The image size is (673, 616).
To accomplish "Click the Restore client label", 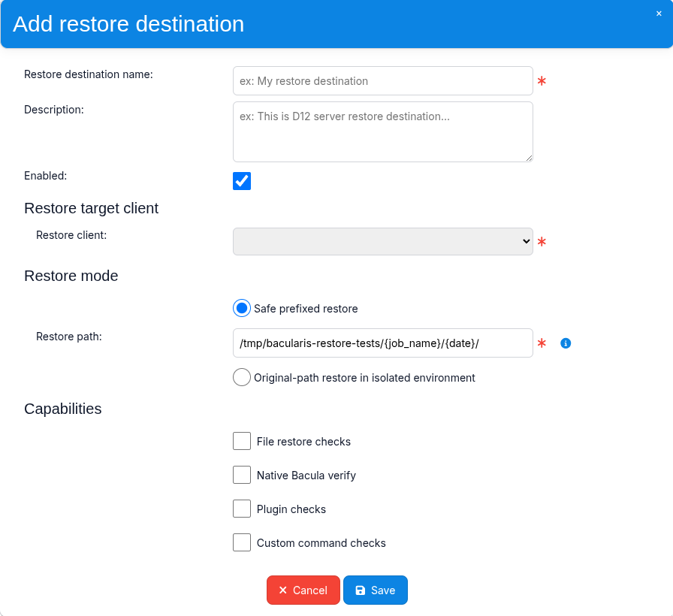I will tap(71, 235).
